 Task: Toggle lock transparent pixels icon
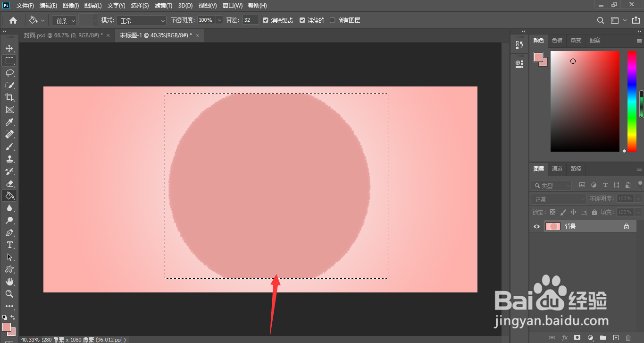click(553, 212)
